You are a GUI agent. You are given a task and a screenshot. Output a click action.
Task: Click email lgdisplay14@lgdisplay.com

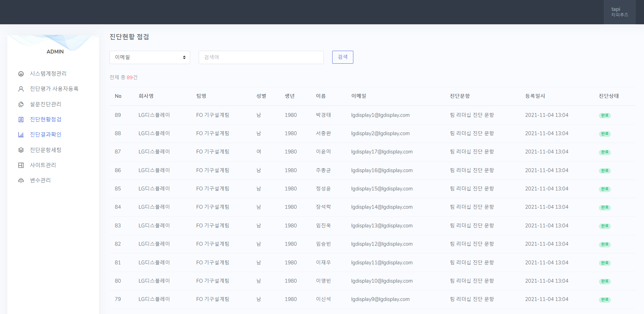pos(382,207)
